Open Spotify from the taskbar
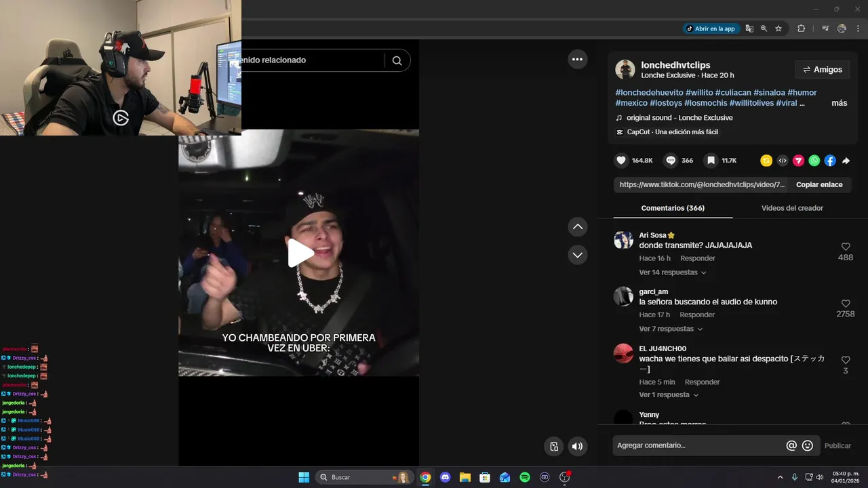The image size is (868, 488). 525,477
